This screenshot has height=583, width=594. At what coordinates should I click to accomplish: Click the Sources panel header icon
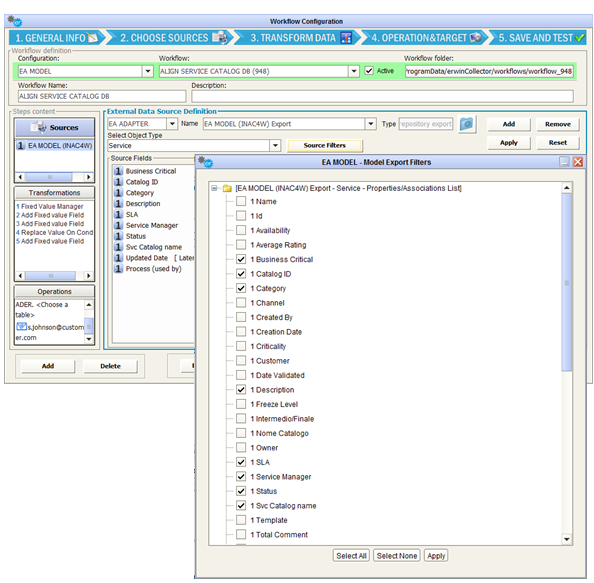pyautogui.click(x=39, y=127)
